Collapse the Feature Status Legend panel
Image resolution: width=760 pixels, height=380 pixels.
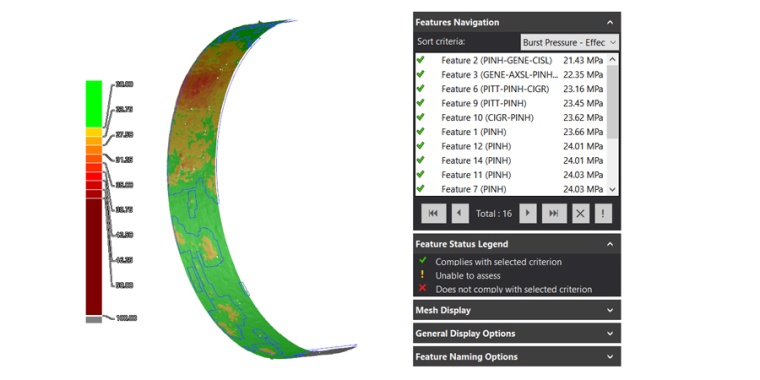[610, 244]
